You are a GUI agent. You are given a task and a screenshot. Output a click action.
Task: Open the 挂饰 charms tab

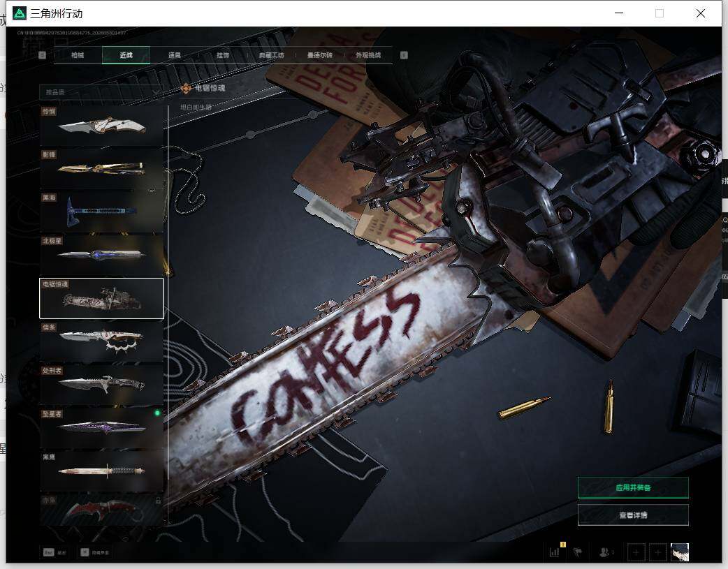click(223, 55)
